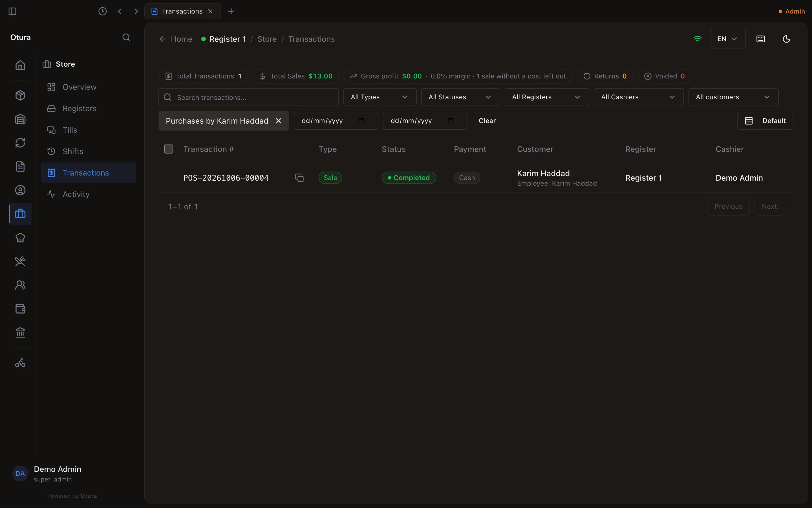Open the sync arrows icon in rail
This screenshot has width=812, height=508.
20,143
